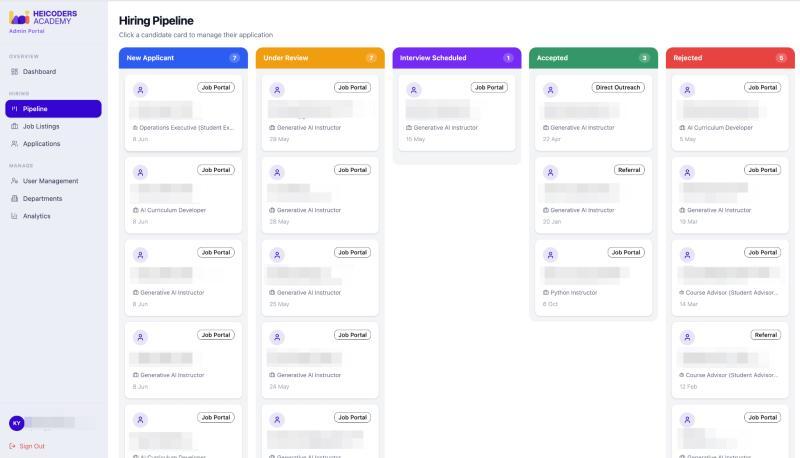Click the KY user avatar circle
Image resolution: width=800 pixels, height=458 pixels.
pyautogui.click(x=16, y=423)
